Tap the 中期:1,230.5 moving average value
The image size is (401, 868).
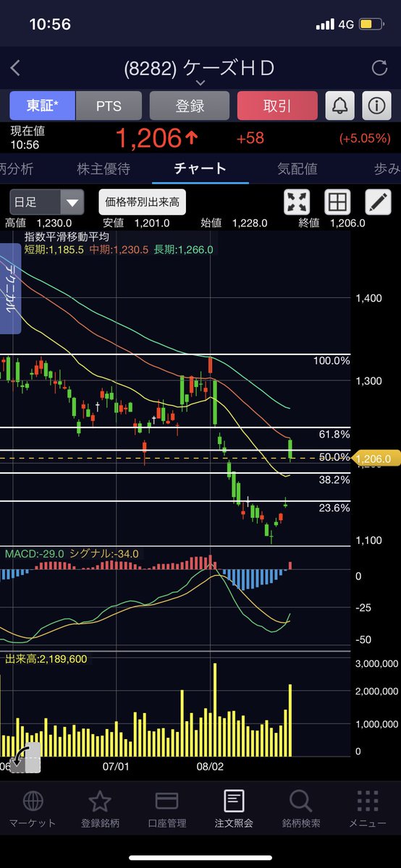119,249
